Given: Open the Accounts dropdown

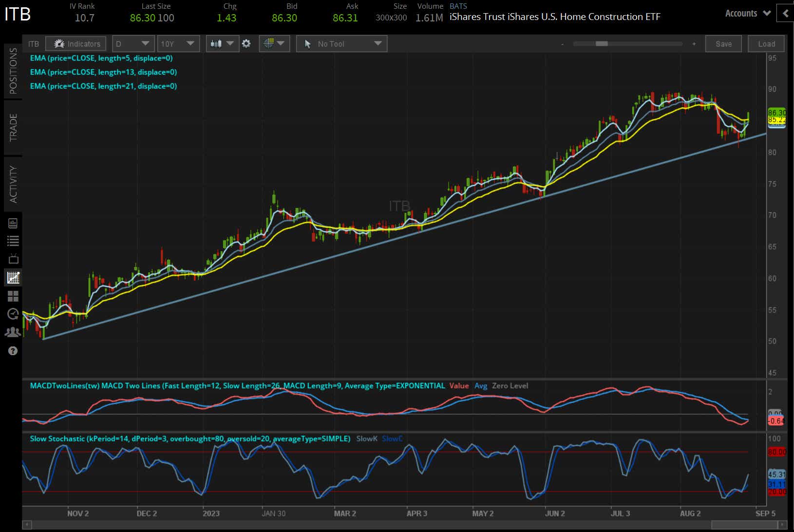Looking at the screenshot, I should pos(748,13).
